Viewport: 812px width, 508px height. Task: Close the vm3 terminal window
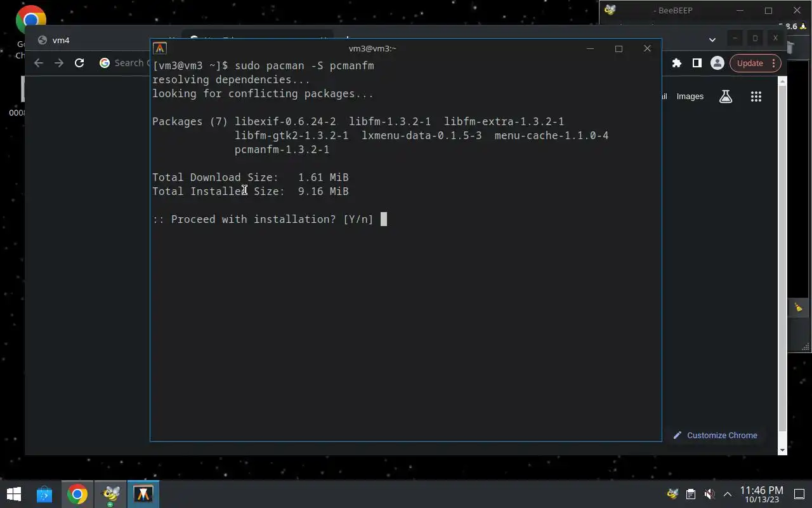pyautogui.click(x=647, y=48)
